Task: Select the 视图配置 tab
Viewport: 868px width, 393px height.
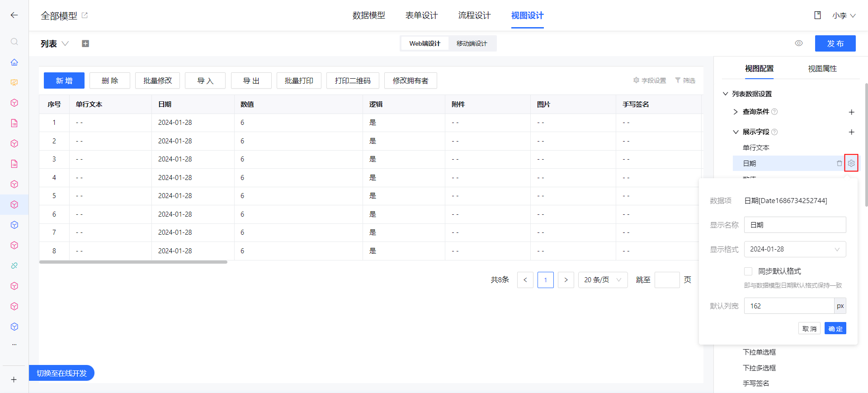Action: click(759, 69)
